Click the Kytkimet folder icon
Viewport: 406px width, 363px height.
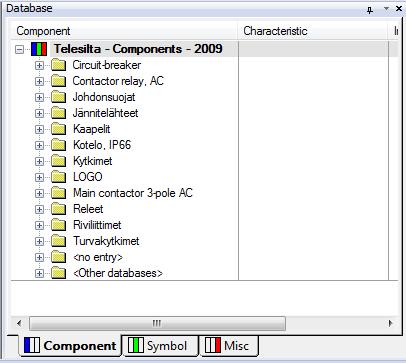(59, 161)
